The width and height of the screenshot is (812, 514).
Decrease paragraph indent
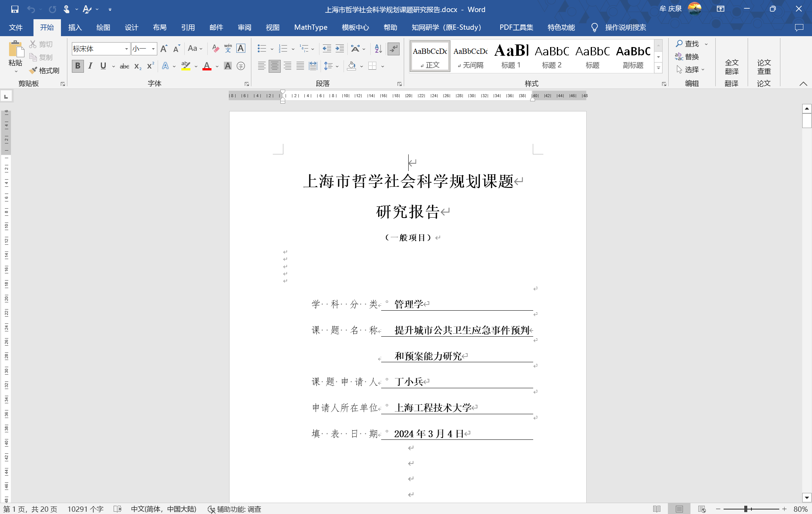[327, 49]
